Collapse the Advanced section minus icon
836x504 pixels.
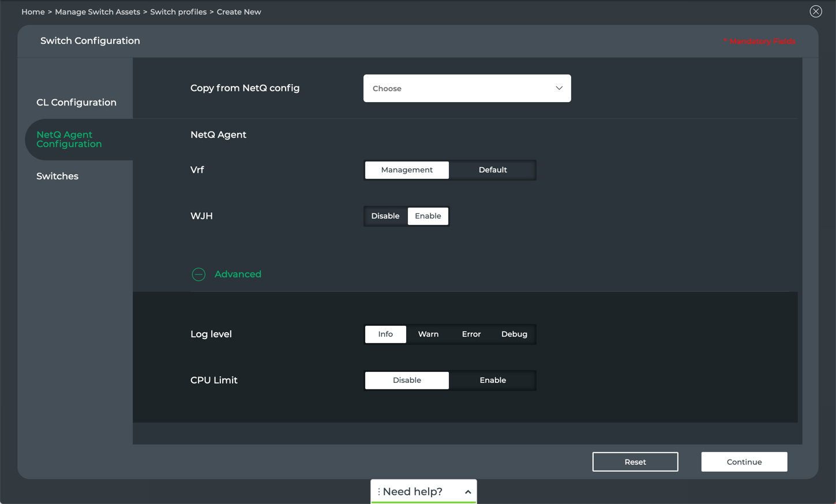pyautogui.click(x=198, y=274)
